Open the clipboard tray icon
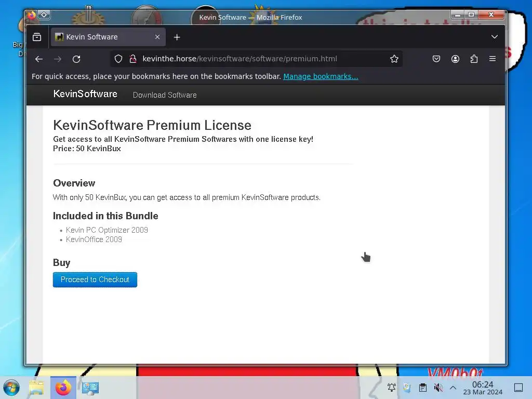Screen dimensions: 532x399 [x=423, y=388]
